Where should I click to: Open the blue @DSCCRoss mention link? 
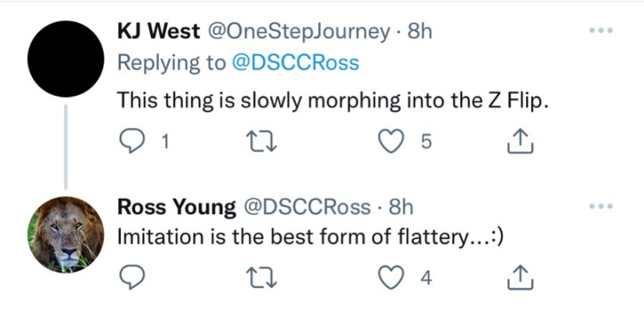(x=295, y=63)
